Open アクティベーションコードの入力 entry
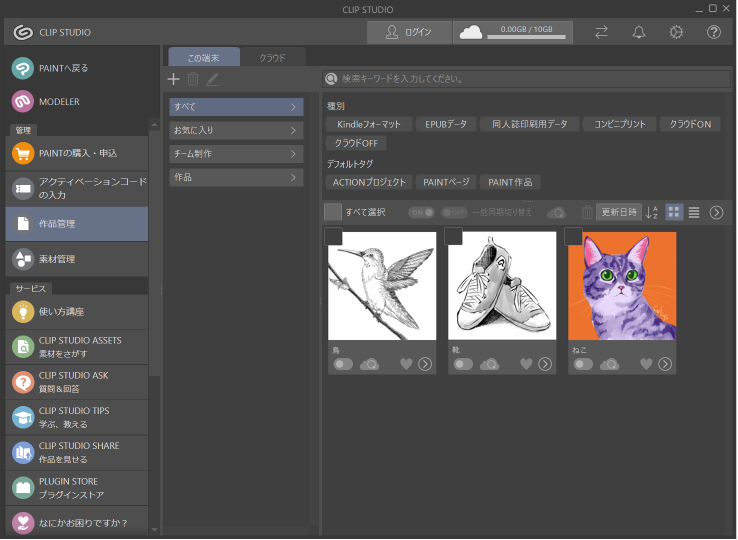This screenshot has width=738, height=540. pos(77,188)
